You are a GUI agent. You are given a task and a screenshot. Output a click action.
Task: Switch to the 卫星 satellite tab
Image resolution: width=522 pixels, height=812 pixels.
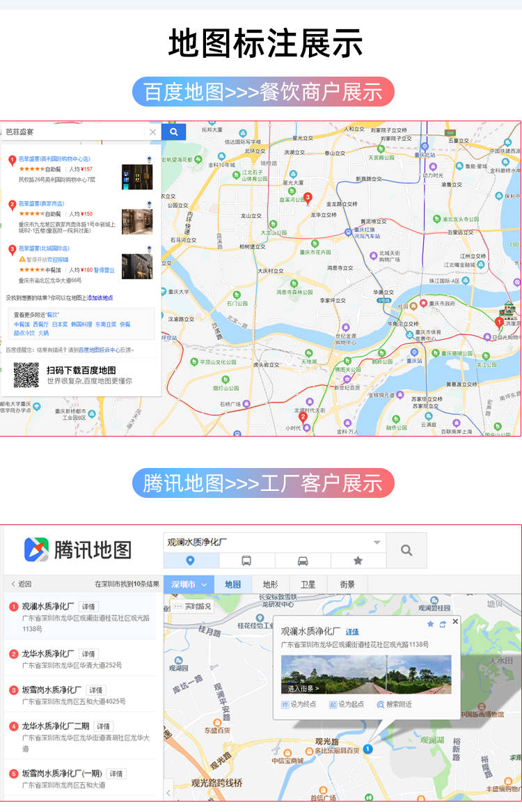coord(308,585)
